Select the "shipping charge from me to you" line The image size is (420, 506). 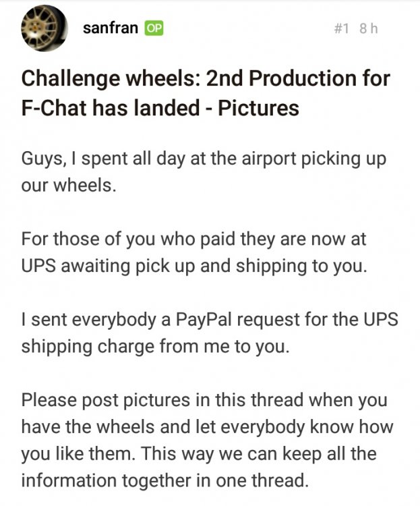155,347
